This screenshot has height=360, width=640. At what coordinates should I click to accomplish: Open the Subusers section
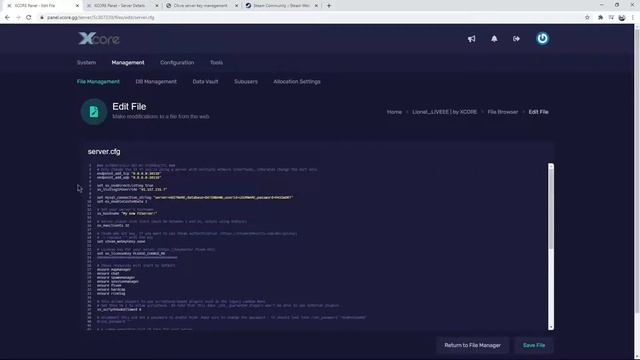tap(246, 82)
